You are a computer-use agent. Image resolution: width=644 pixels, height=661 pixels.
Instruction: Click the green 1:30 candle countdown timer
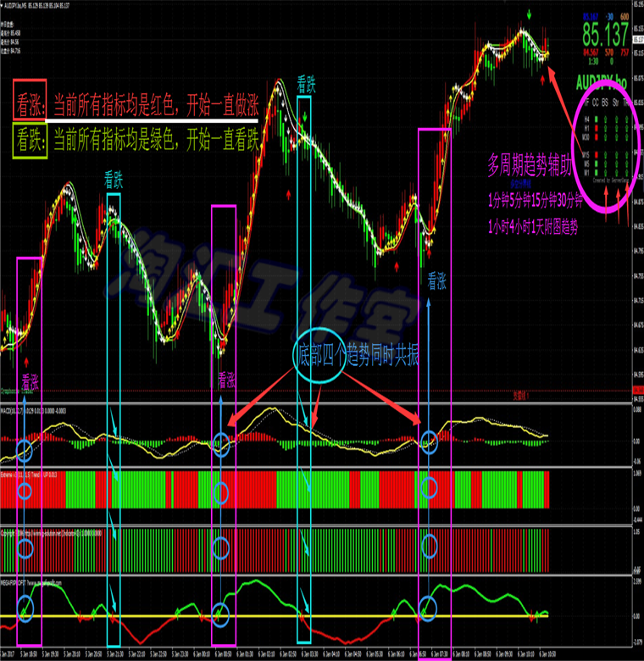pos(593,61)
